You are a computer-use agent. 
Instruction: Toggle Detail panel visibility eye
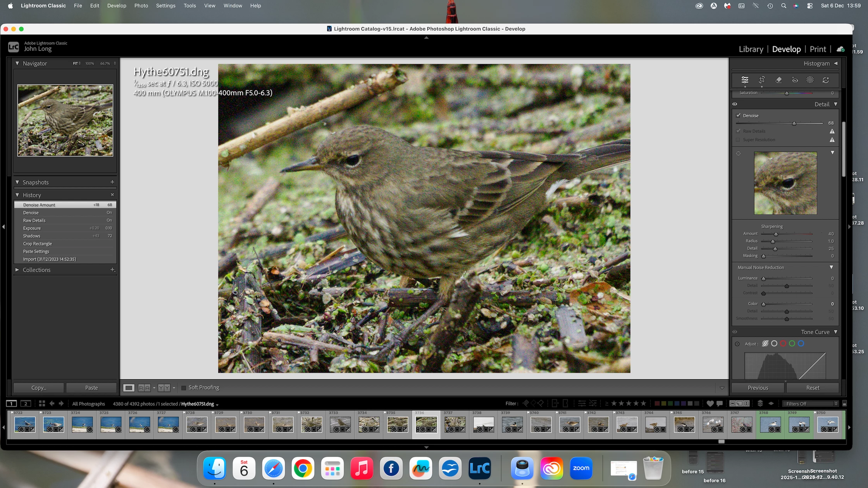[x=735, y=104]
